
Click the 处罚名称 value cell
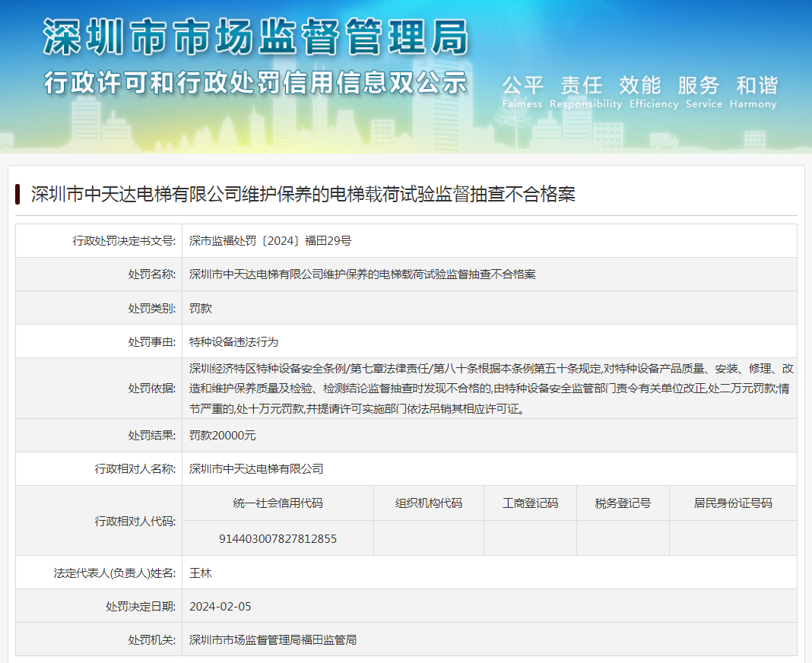[362, 274]
